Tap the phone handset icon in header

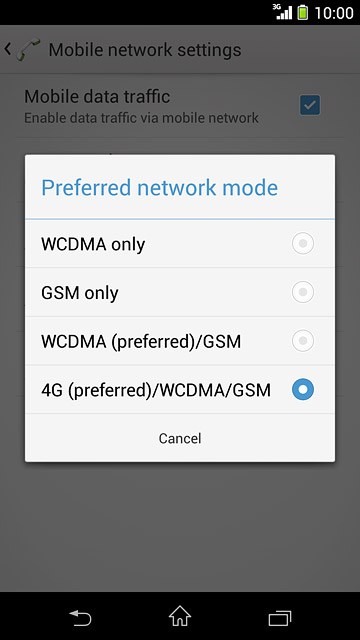point(29,50)
